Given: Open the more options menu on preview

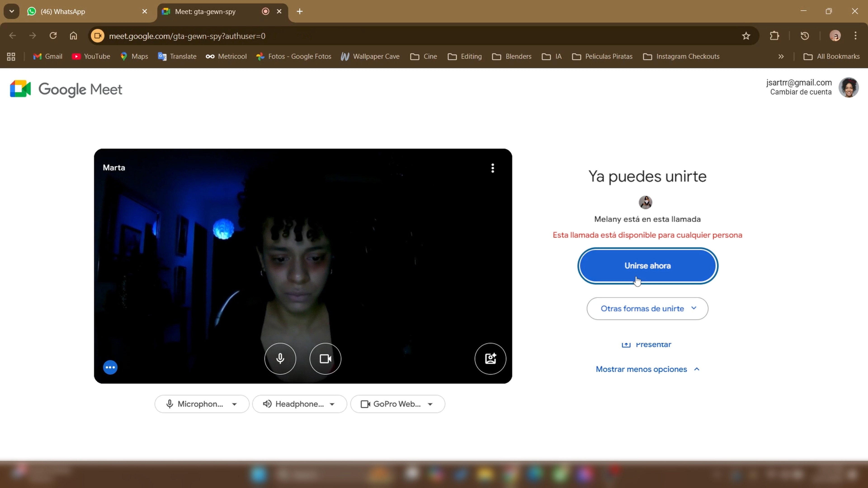Looking at the screenshot, I should (110, 367).
